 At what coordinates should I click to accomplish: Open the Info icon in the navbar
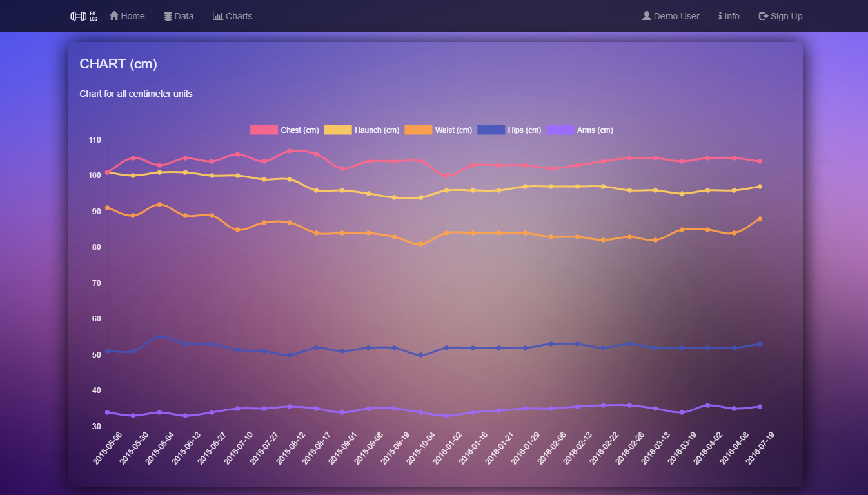click(x=720, y=15)
